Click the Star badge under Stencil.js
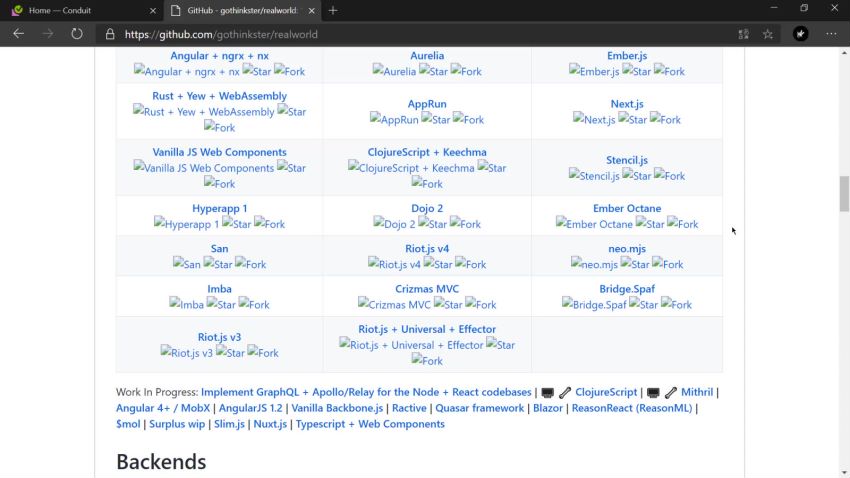The width and height of the screenshot is (850, 478). click(x=636, y=176)
